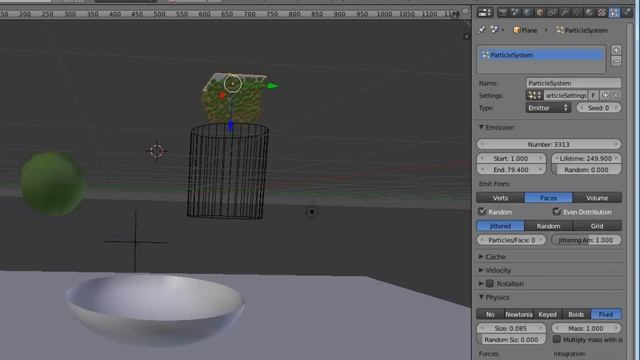Set Emit From to Verts
The width and height of the screenshot is (640, 360).
[500, 198]
